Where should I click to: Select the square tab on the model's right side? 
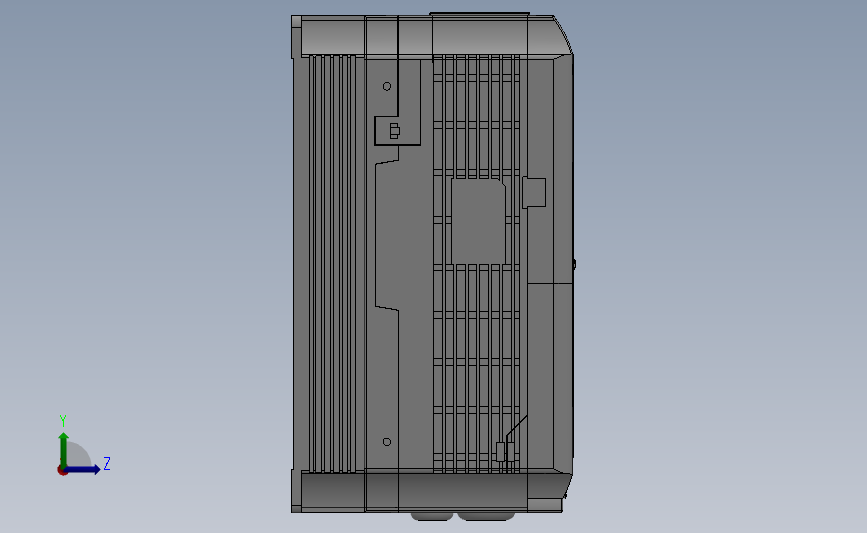pos(534,192)
